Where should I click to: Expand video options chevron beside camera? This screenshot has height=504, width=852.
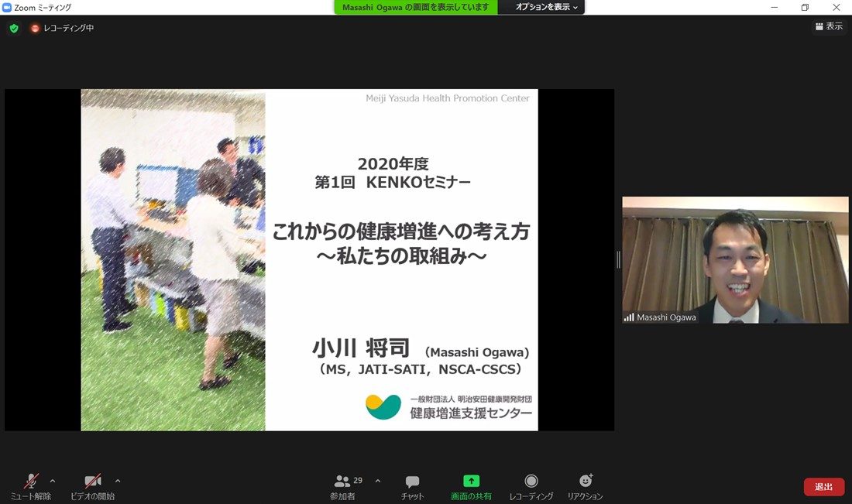118,481
